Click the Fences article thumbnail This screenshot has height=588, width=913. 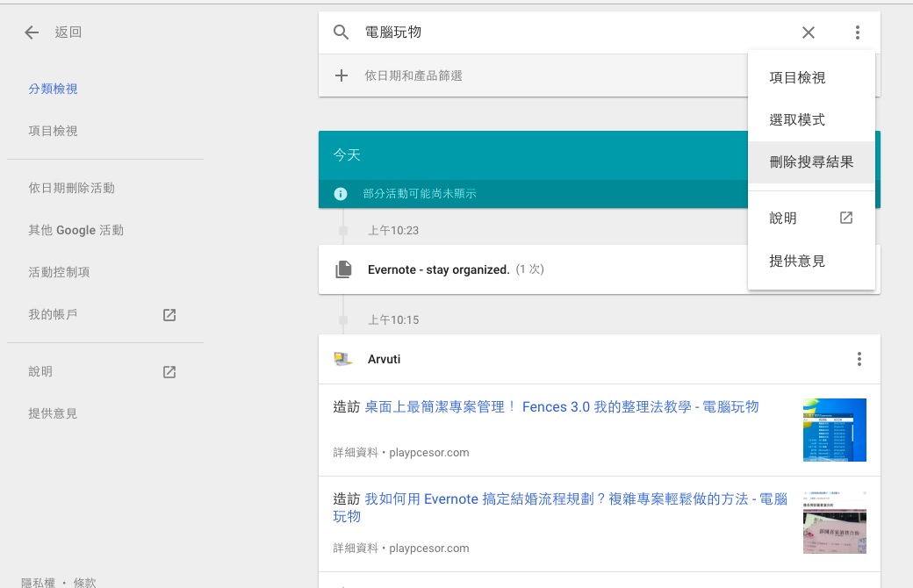[x=834, y=430]
